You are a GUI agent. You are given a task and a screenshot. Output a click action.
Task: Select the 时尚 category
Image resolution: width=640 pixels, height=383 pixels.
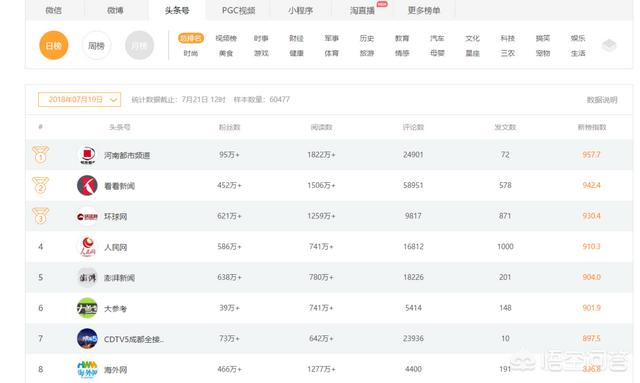tap(191, 53)
